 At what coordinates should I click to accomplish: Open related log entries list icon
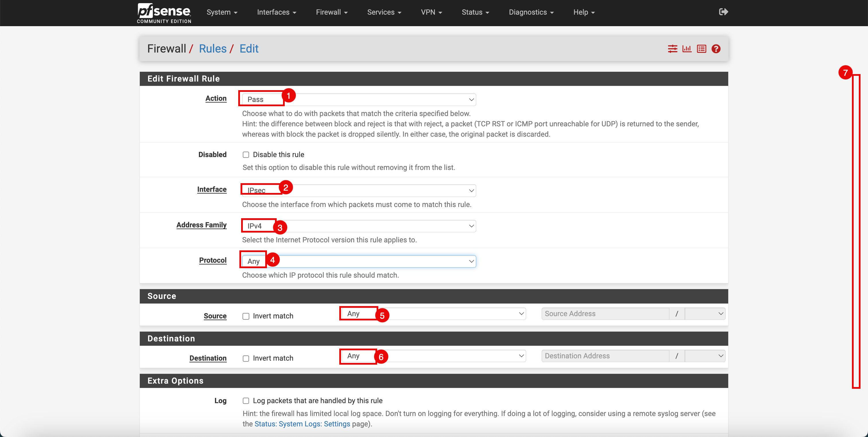click(x=702, y=49)
